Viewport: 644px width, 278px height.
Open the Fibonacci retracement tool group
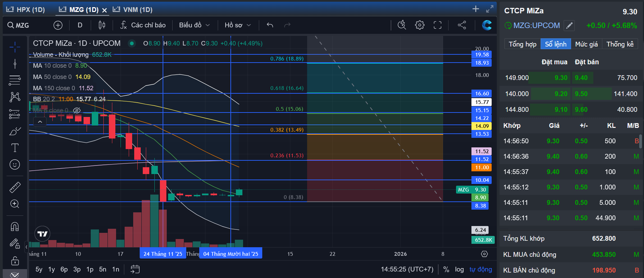pyautogui.click(x=15, y=80)
